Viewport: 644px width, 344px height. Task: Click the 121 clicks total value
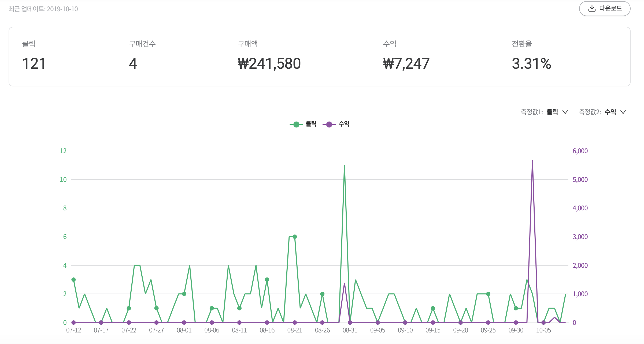[34, 64]
